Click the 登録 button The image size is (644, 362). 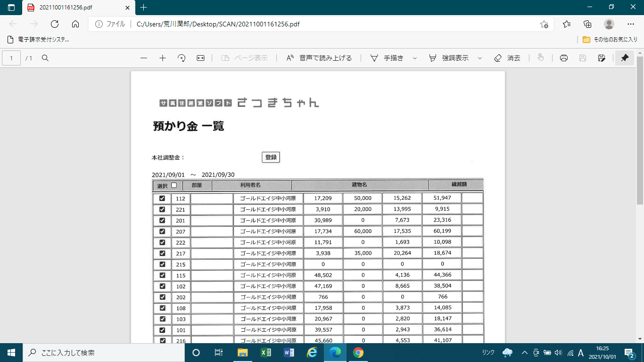pos(271,157)
